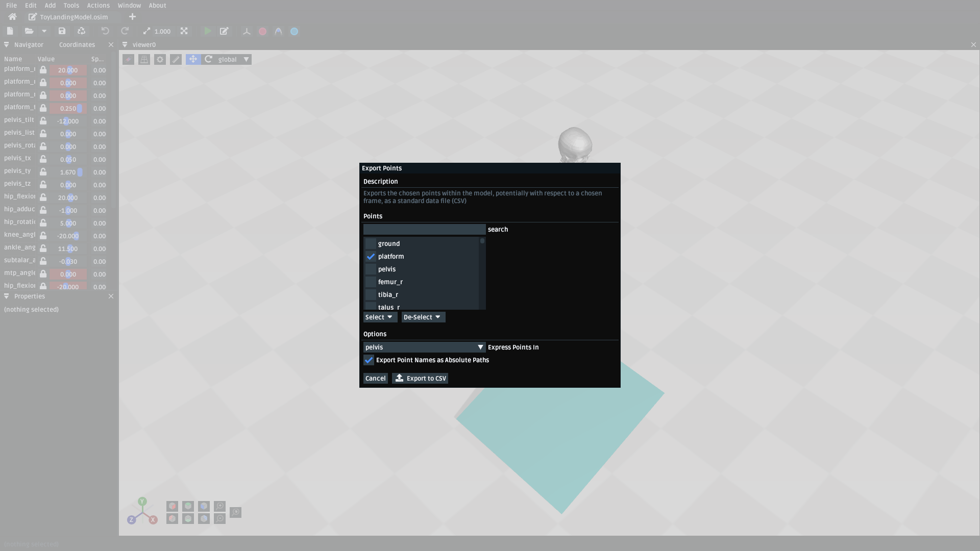Click the save model icon

[x=62, y=31]
